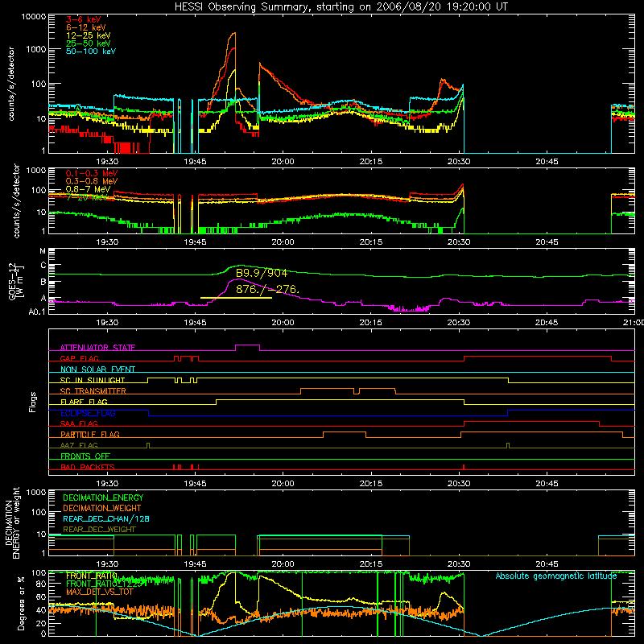Image resolution: width=644 pixels, height=644 pixels.
Task: Click the 0.8-7 MeV legend label
Action: point(89,189)
